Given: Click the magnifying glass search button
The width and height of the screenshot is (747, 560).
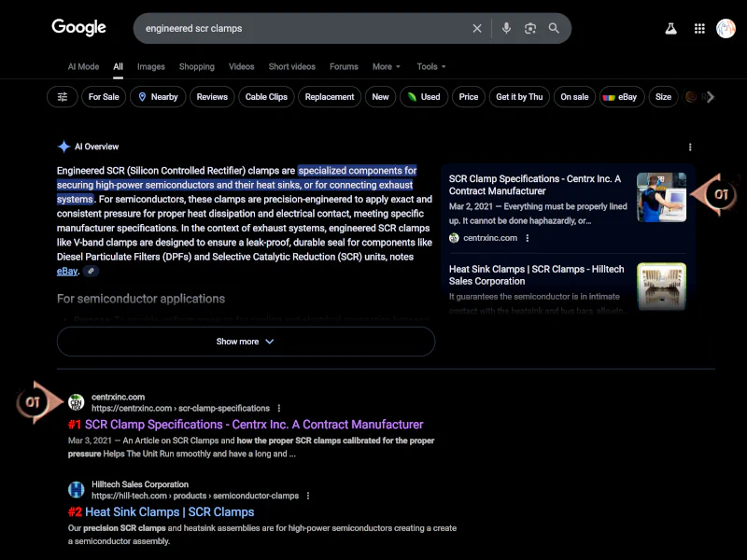Looking at the screenshot, I should (x=554, y=29).
